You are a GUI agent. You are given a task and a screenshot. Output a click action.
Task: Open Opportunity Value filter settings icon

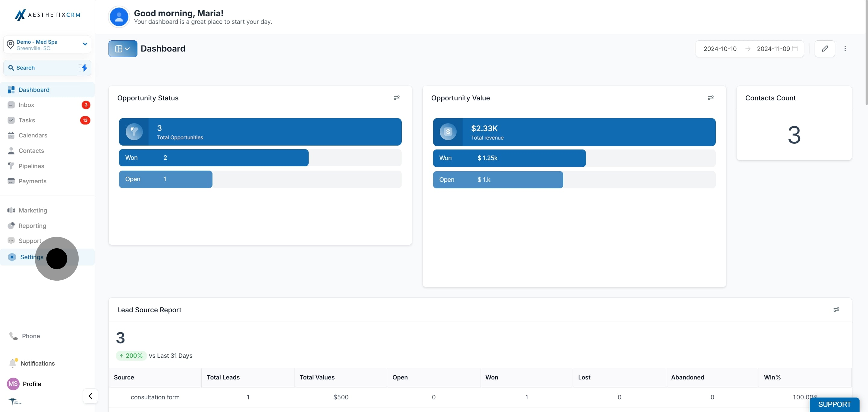[x=710, y=98]
